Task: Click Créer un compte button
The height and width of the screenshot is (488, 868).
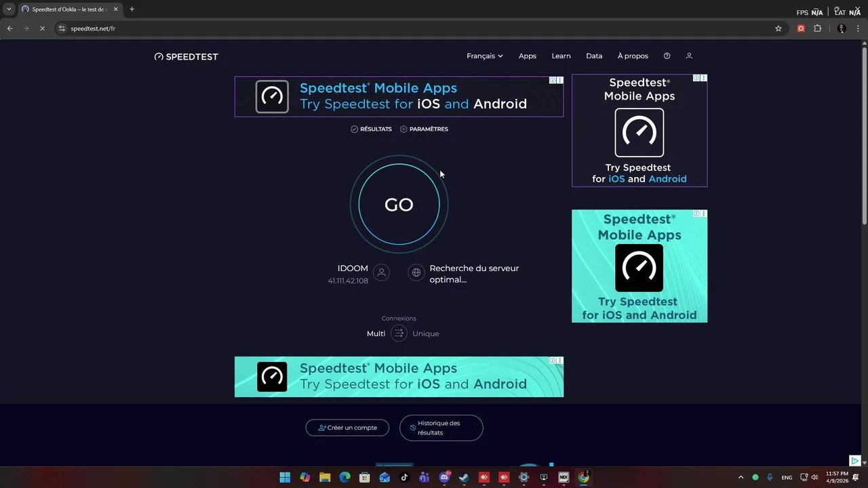Action: pyautogui.click(x=347, y=428)
